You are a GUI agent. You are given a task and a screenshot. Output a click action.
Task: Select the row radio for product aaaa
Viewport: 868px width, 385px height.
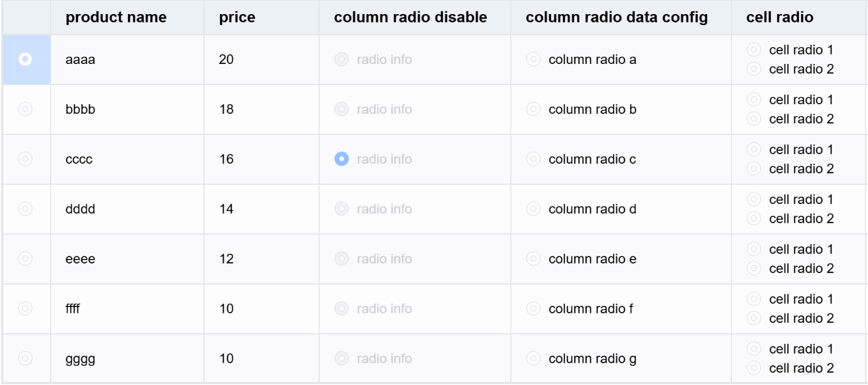click(26, 59)
